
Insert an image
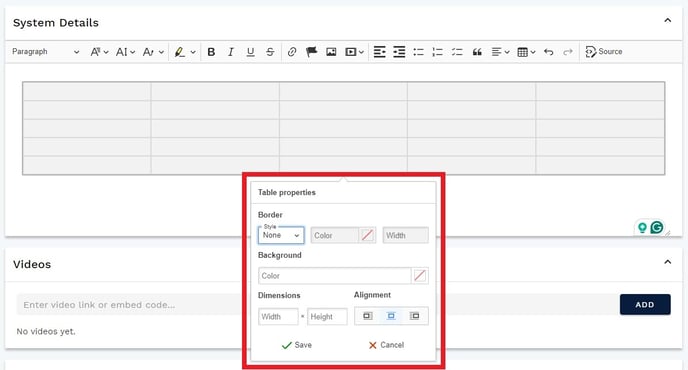[331, 52]
